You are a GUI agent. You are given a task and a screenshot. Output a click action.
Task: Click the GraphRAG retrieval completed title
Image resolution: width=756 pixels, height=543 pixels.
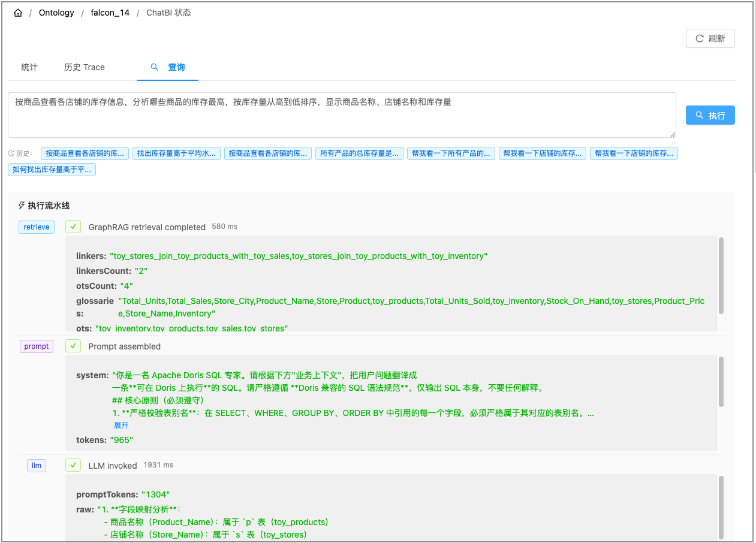[147, 227]
